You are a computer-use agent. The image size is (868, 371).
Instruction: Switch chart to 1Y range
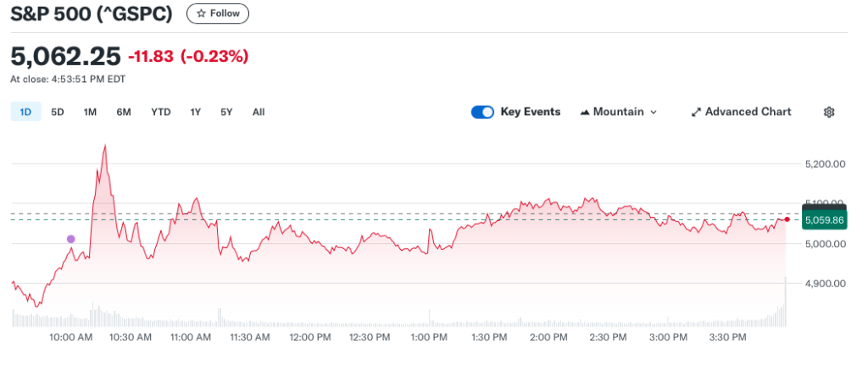196,112
